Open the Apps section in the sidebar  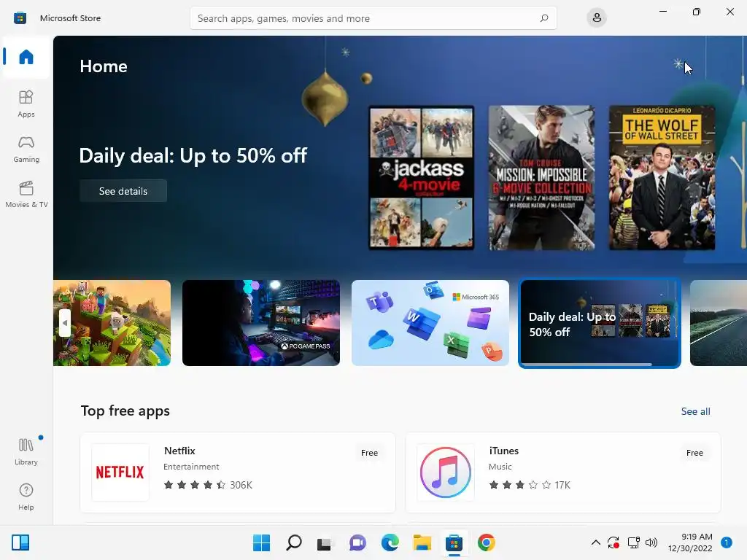tap(26, 104)
